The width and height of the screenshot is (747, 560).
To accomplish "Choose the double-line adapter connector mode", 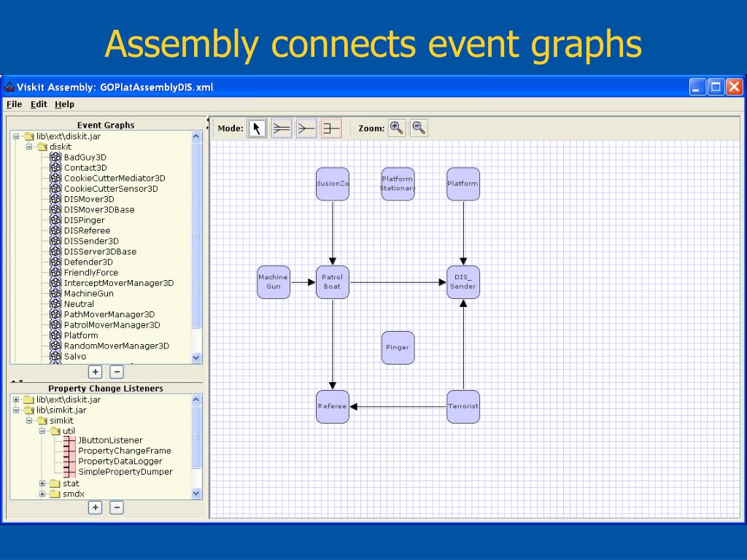I will [x=282, y=128].
